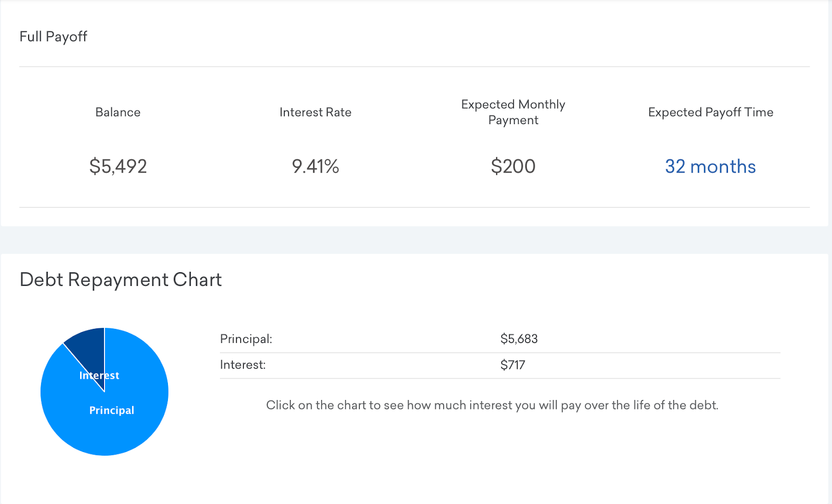Click the Expected Monthly Payment label

pyautogui.click(x=513, y=112)
